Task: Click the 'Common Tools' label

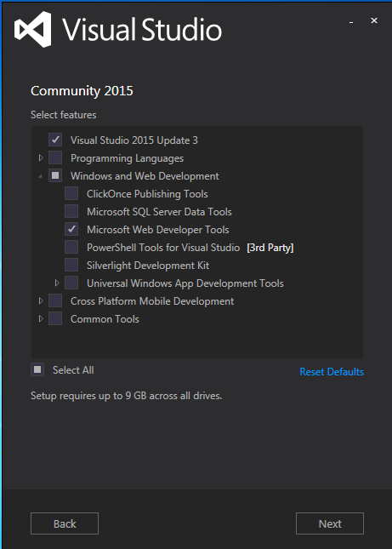Action: point(105,319)
